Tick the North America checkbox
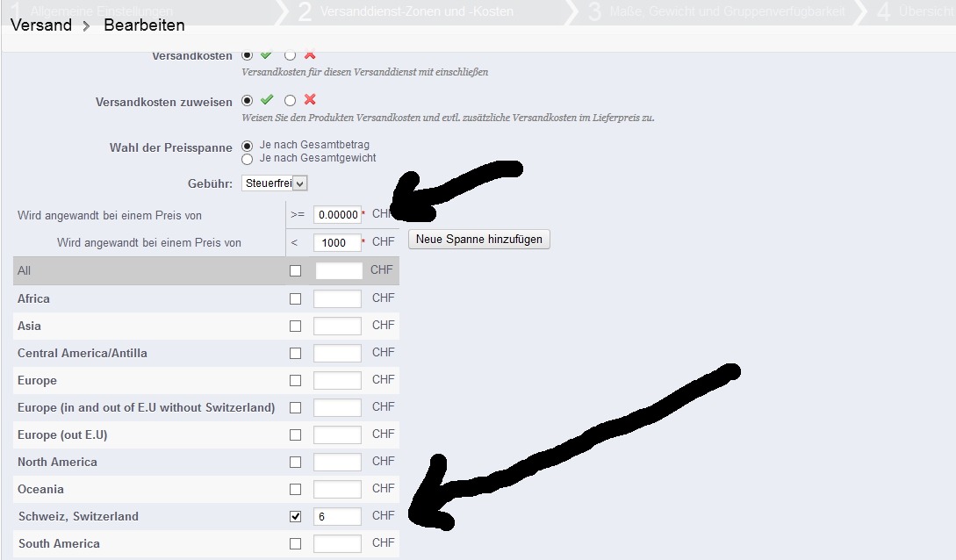This screenshot has width=956, height=560. (295, 462)
